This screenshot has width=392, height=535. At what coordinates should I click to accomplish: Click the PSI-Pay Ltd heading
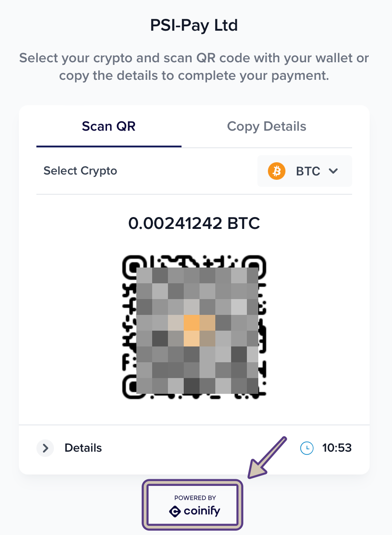pyautogui.click(x=194, y=25)
